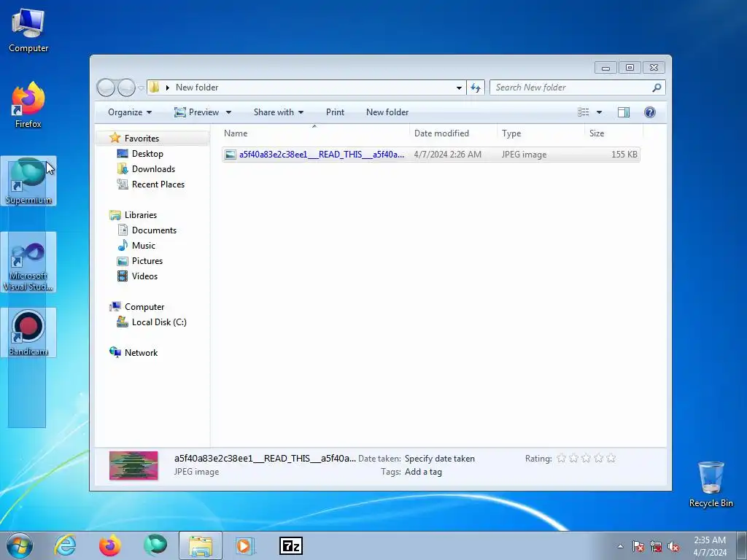Open Recent Places under Favorites
This screenshot has width=747, height=560.
(158, 184)
